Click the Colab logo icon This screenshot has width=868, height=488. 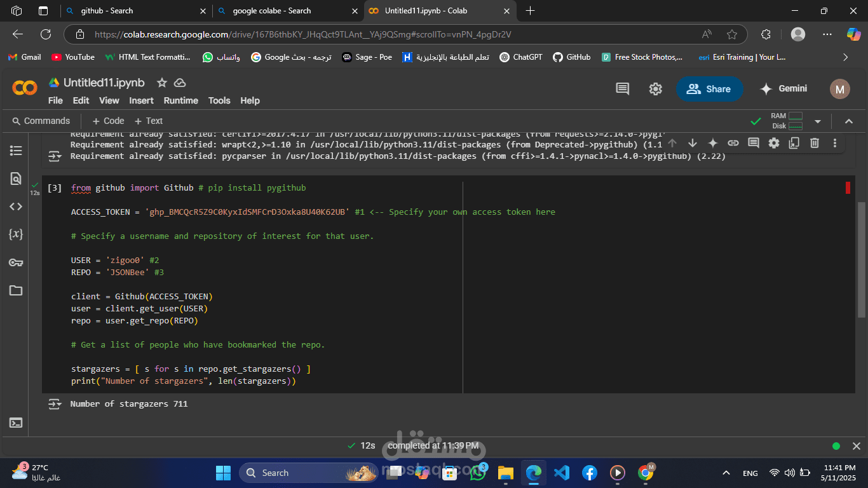25,89
